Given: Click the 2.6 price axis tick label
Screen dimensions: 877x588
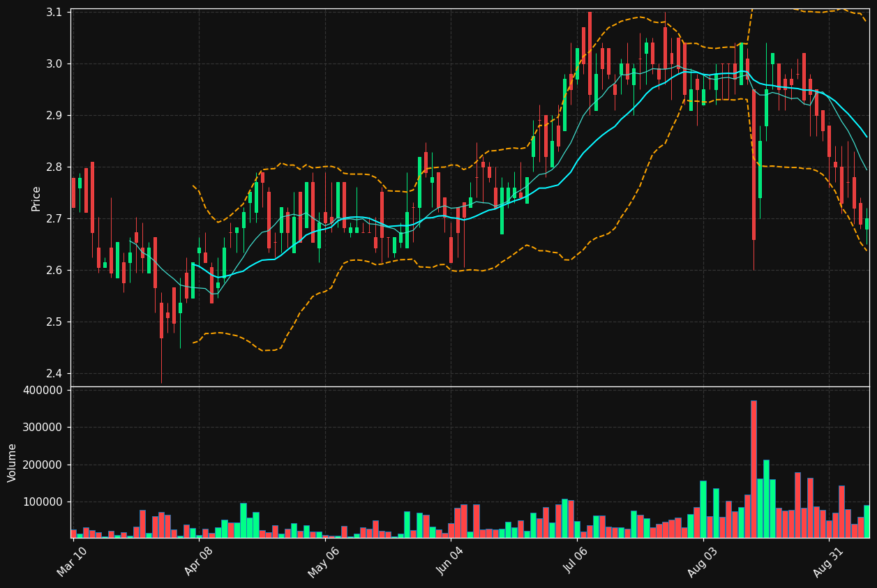Looking at the screenshot, I should 55,271.
